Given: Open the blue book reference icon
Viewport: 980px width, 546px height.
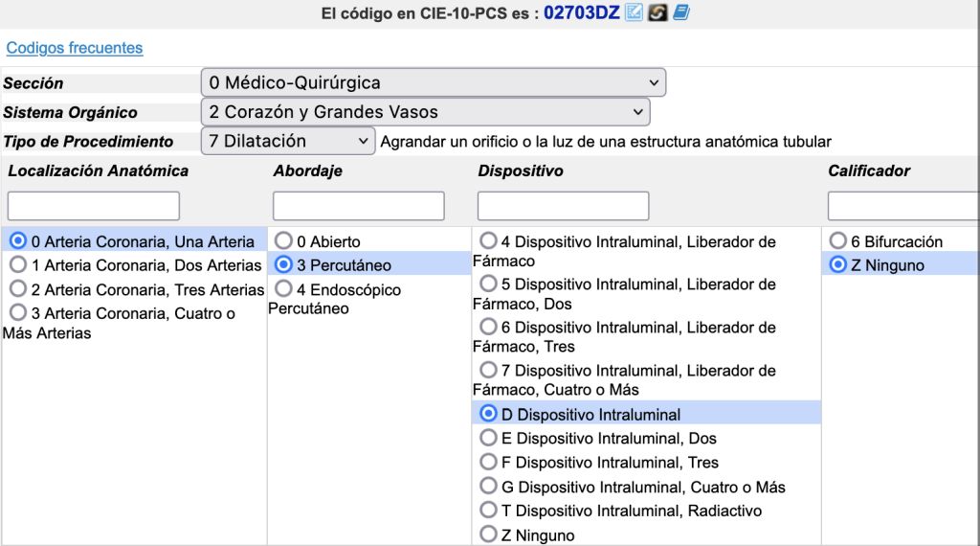Looking at the screenshot, I should coord(680,13).
